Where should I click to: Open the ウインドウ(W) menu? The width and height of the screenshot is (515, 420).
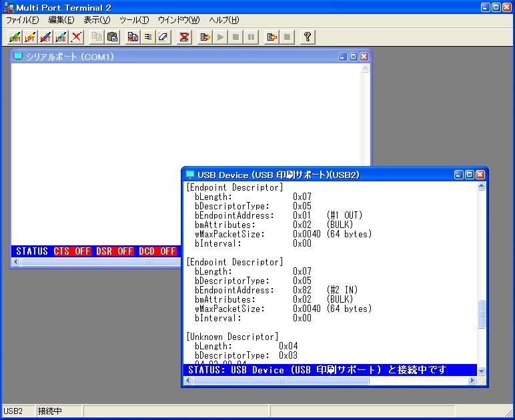pyautogui.click(x=179, y=20)
